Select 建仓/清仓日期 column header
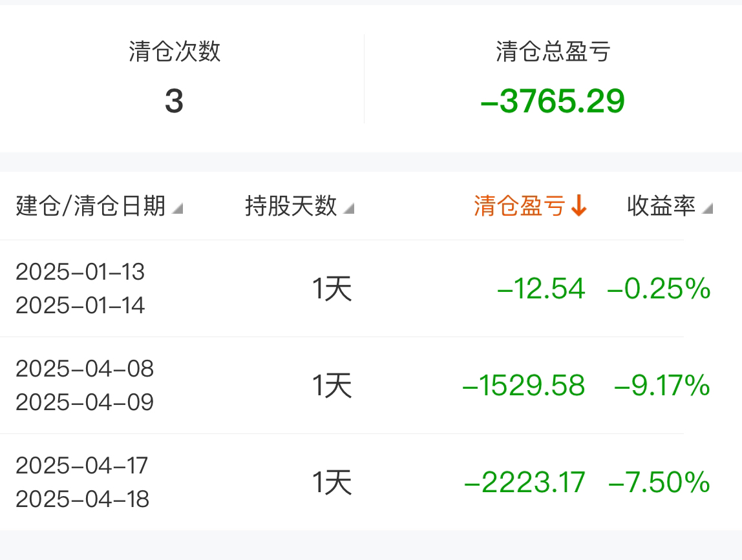Screen dimensions: 742x560 (x=91, y=206)
